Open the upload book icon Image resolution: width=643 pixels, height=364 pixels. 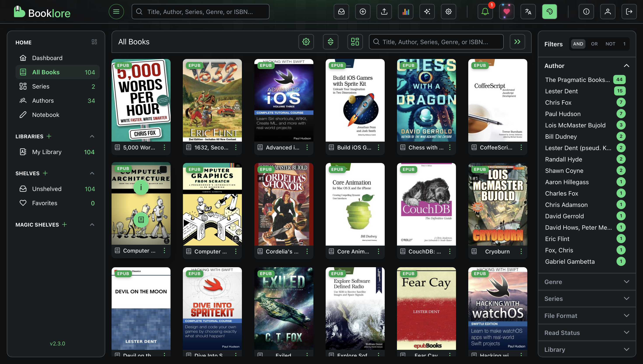click(x=384, y=12)
